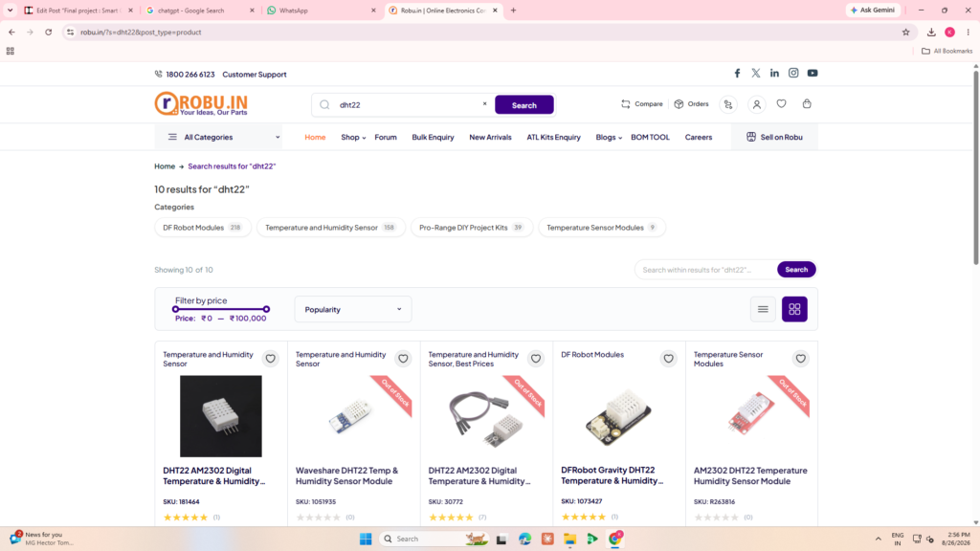Screen dimensions: 980x551
Task: Focus the Search within results field
Action: [706, 270]
